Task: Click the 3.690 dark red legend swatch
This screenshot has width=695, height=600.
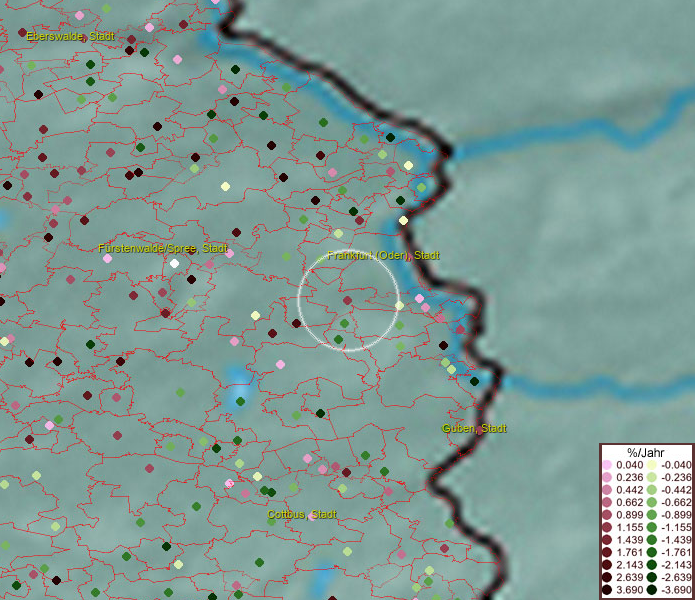Action: [607, 590]
